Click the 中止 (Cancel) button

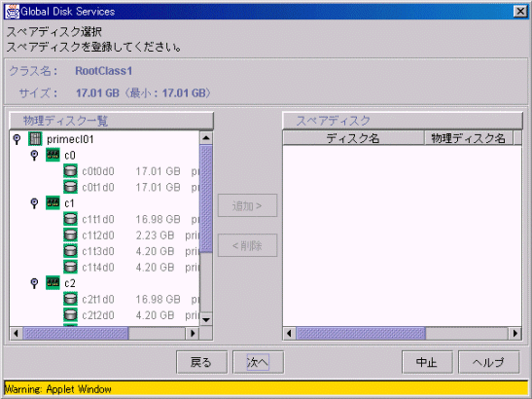[427, 362]
